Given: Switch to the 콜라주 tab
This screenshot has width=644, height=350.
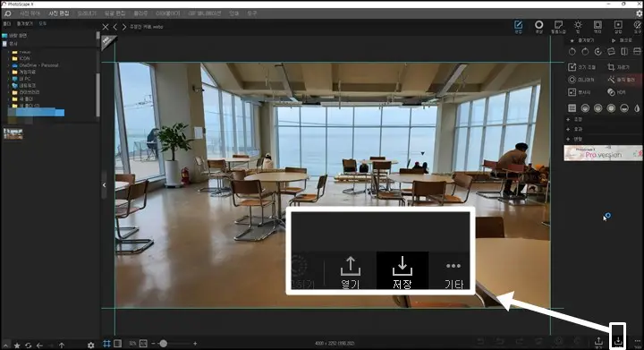Looking at the screenshot, I should (140, 13).
